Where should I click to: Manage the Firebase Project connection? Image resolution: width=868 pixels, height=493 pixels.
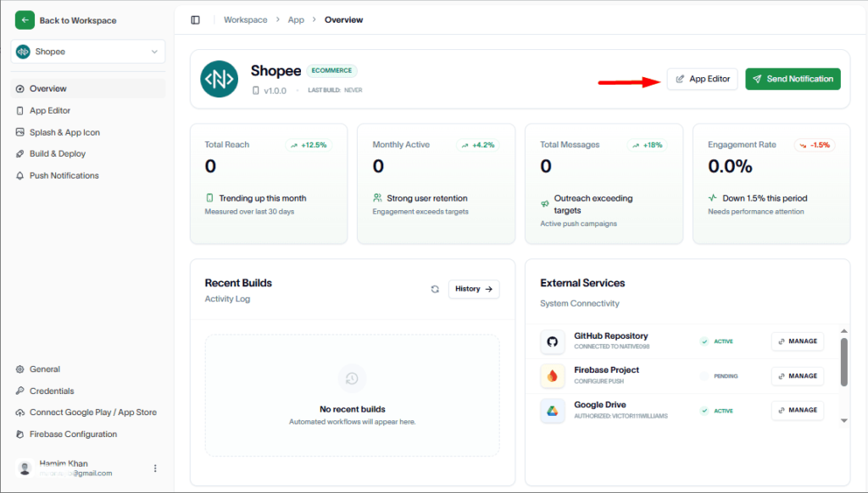click(x=798, y=376)
